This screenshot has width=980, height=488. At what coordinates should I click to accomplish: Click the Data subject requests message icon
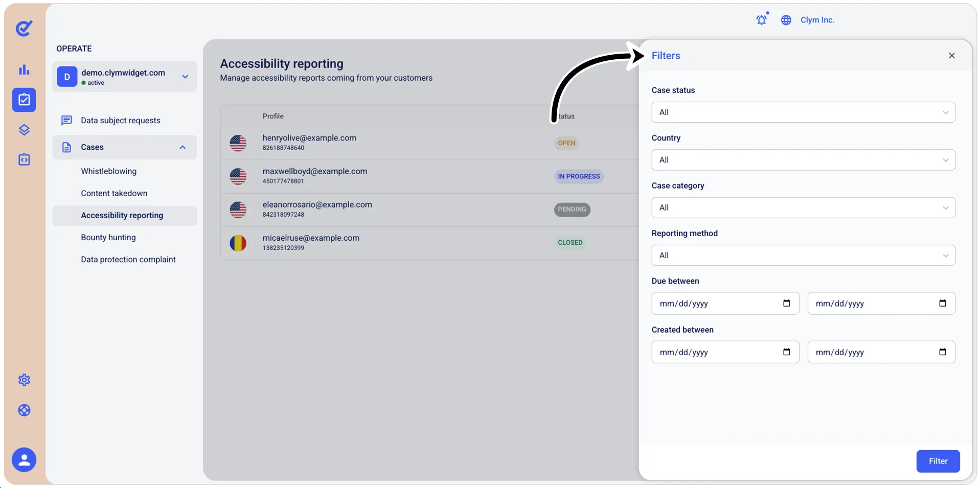[66, 120]
